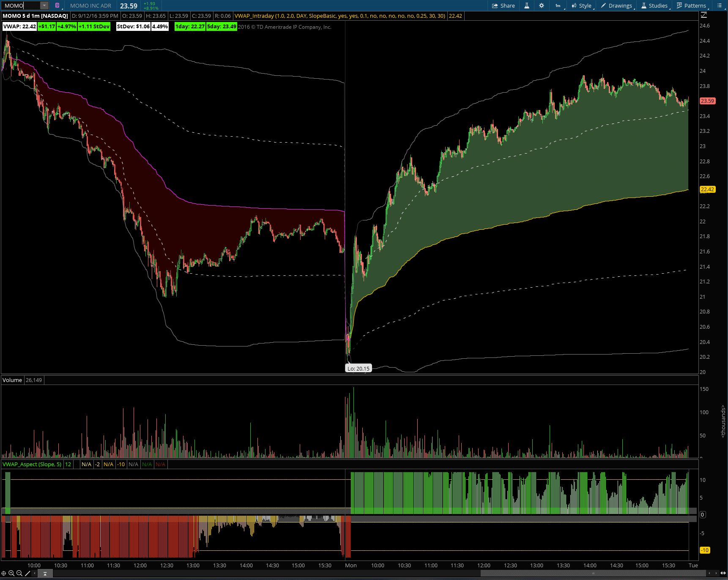This screenshot has width=728, height=580.
Task: Click the collapse-to-top arrow button
Action: click(45, 574)
